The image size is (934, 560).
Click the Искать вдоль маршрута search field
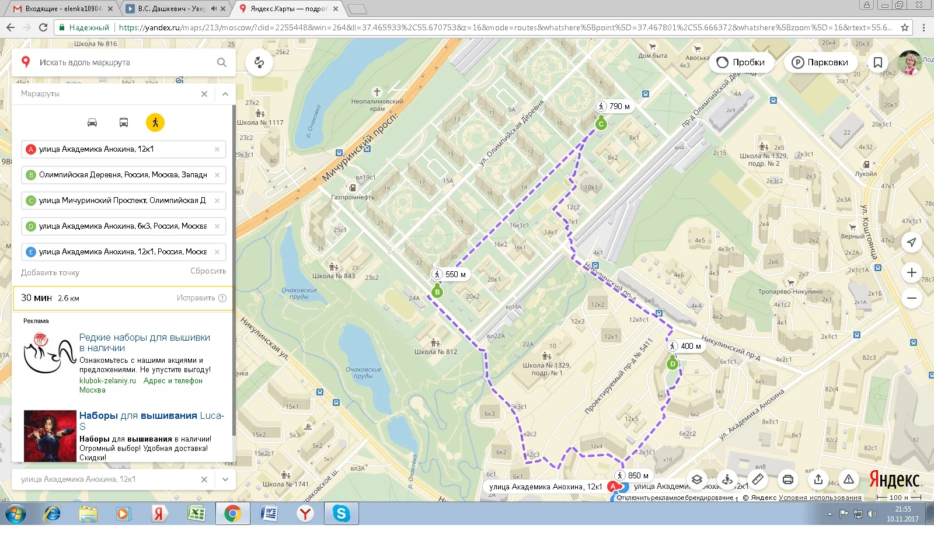point(124,62)
